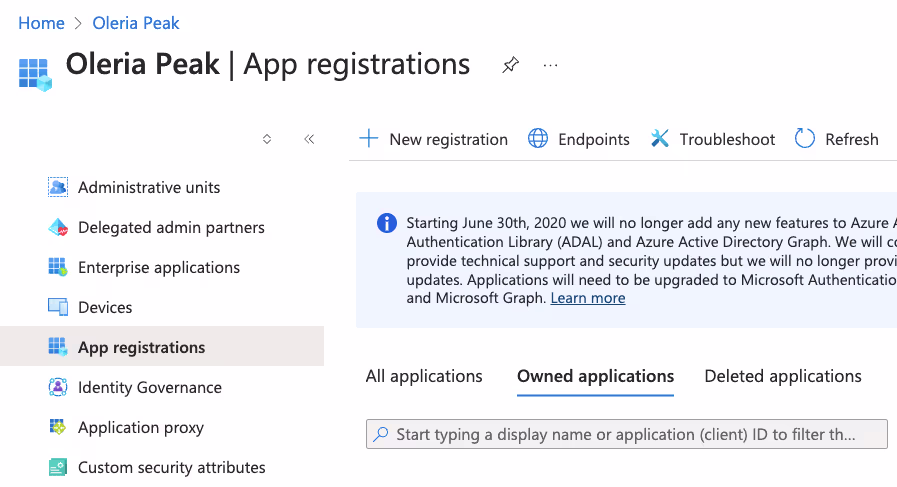Image resolution: width=897 pixels, height=487 pixels.
Task: Collapse the sidebar with double chevron
Action: coord(309,139)
